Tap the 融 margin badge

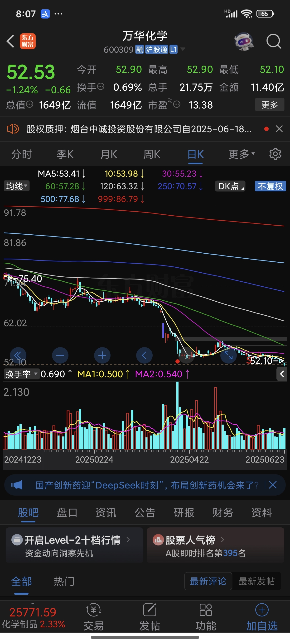(x=139, y=50)
